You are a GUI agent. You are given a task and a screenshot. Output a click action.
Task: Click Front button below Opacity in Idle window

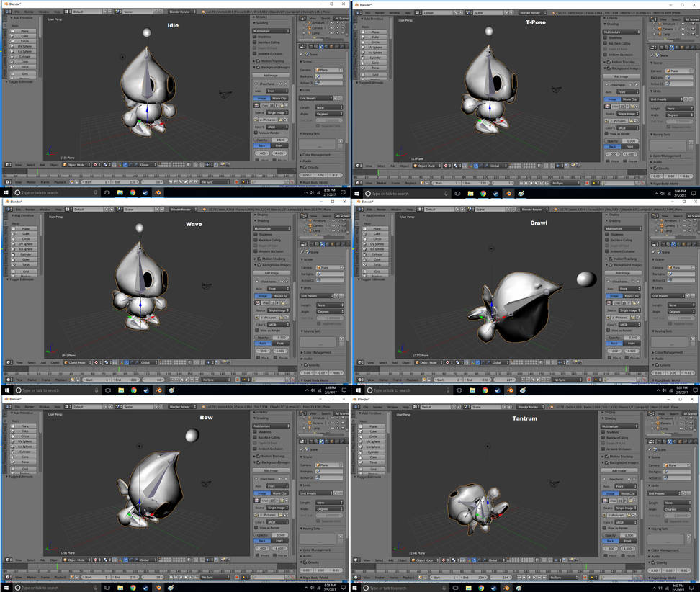[x=279, y=145]
